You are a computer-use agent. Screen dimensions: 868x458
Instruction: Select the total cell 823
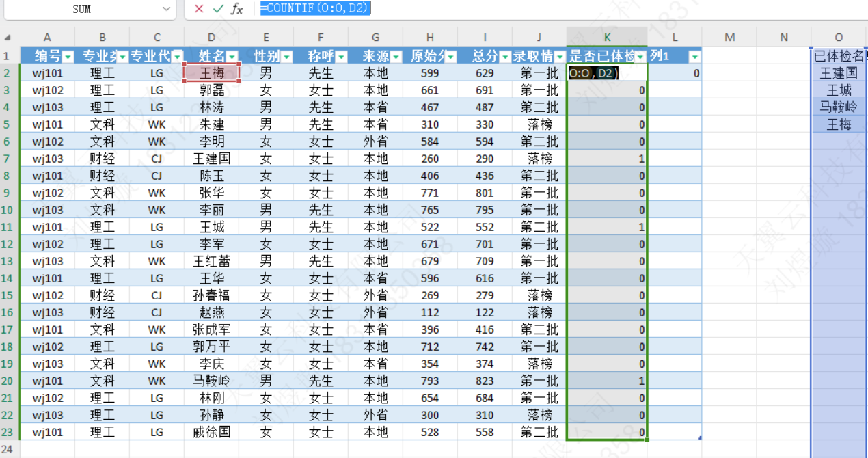click(x=485, y=381)
